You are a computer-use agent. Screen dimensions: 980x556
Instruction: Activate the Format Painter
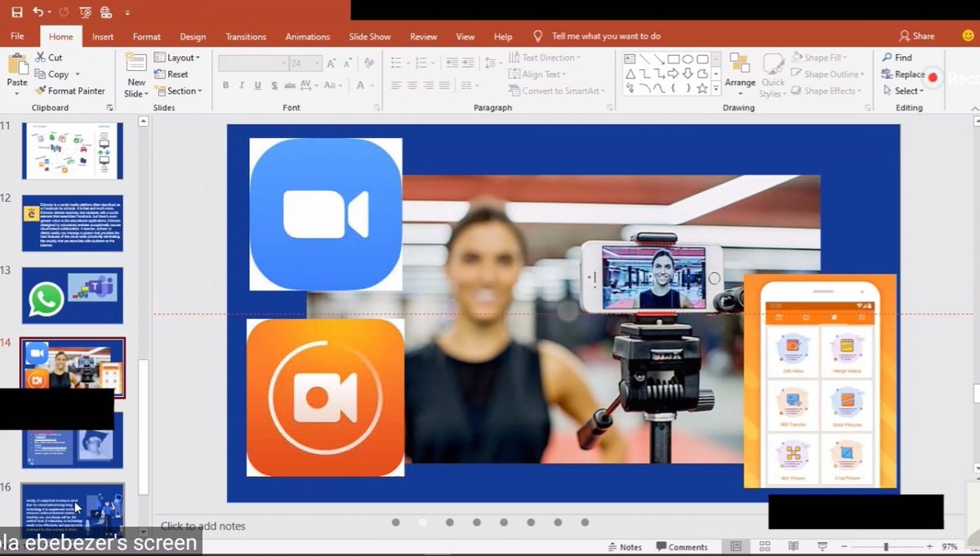click(x=70, y=91)
